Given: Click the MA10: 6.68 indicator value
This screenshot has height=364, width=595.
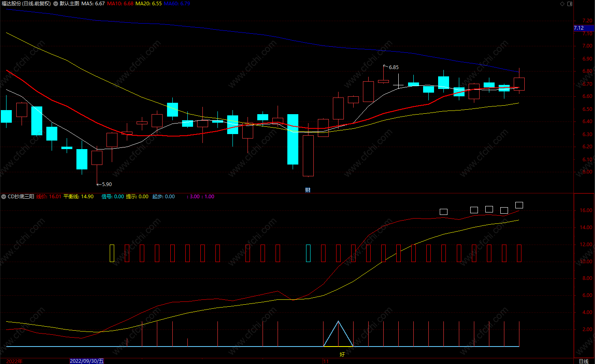Looking at the screenshot, I should click(x=120, y=4).
